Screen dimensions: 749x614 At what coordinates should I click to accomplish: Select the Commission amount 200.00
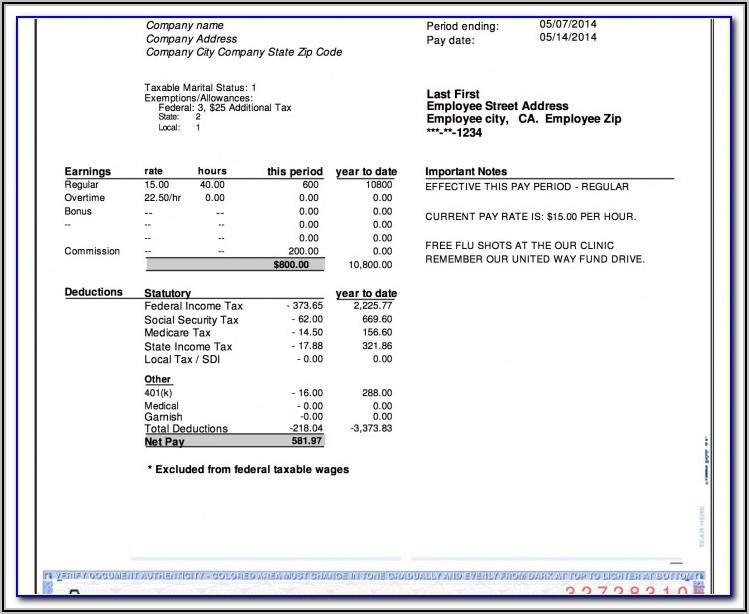pos(302,251)
